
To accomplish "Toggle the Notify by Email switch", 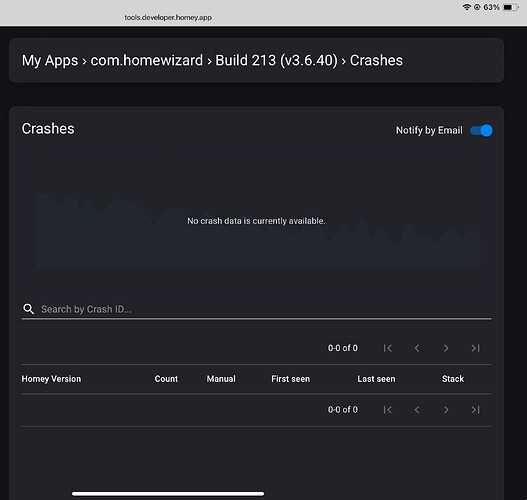I will click(x=481, y=130).
